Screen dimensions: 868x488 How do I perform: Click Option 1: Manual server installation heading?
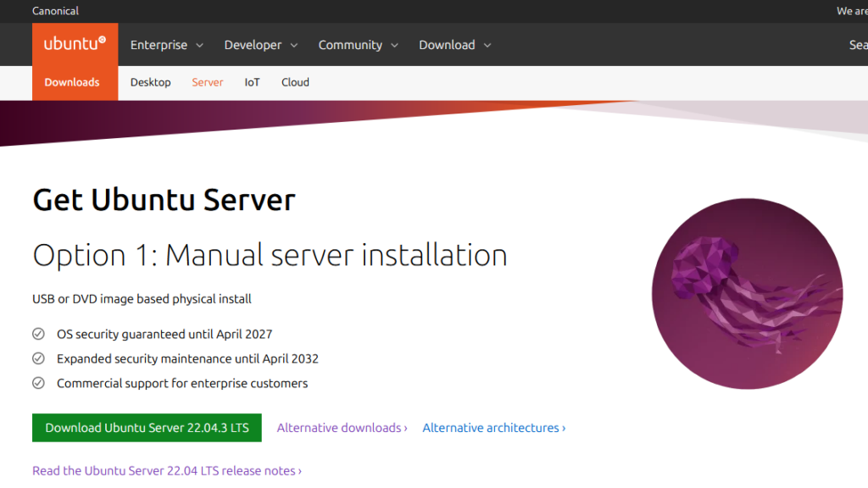[x=270, y=255]
